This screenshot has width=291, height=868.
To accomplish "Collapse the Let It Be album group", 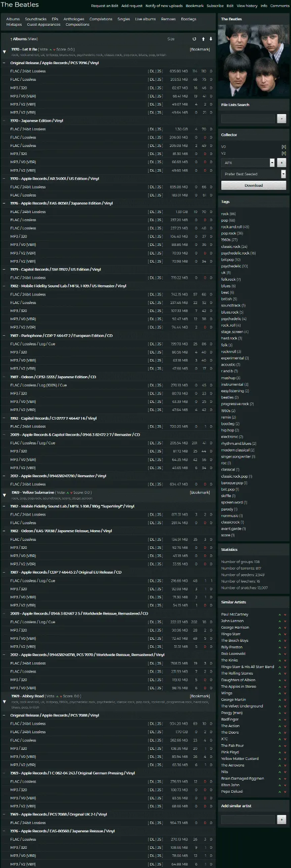I will click(5, 52).
